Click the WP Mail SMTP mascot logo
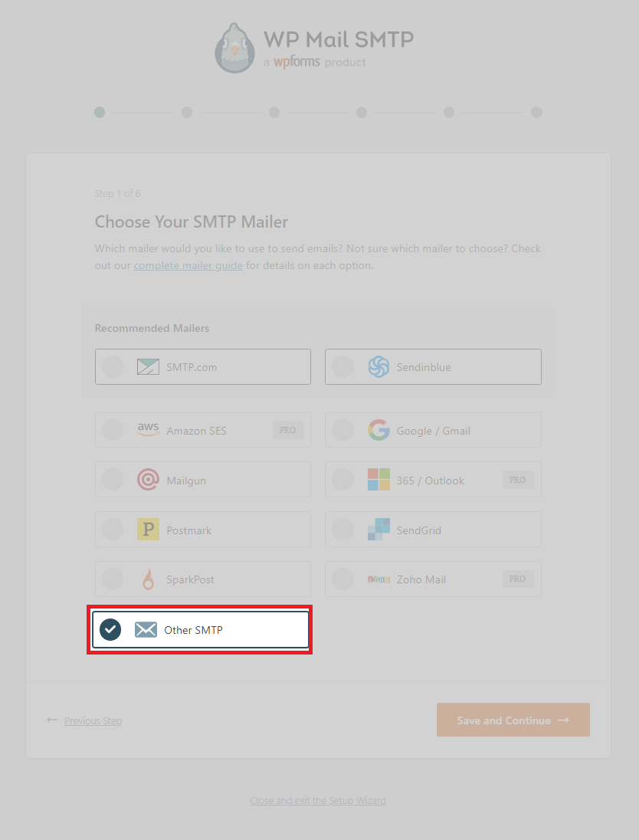The width and height of the screenshot is (639, 840). point(234,48)
